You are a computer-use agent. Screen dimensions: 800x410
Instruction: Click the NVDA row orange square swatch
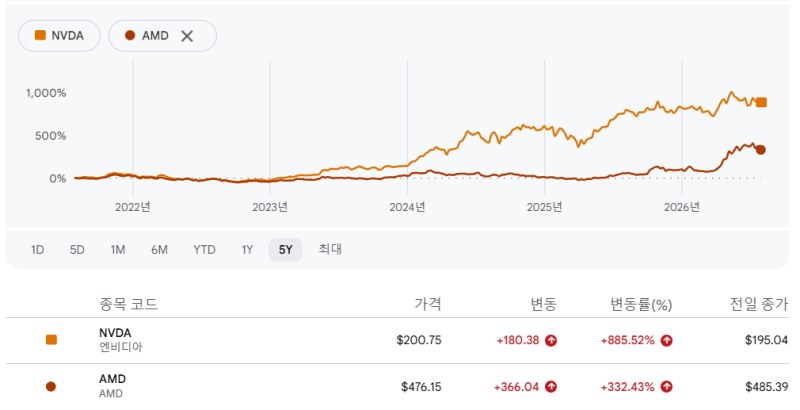click(x=51, y=340)
